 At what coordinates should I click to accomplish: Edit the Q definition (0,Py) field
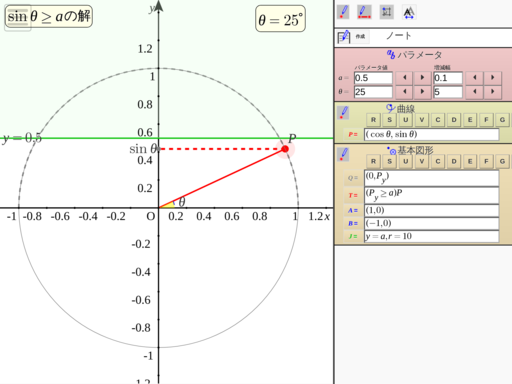click(x=431, y=178)
